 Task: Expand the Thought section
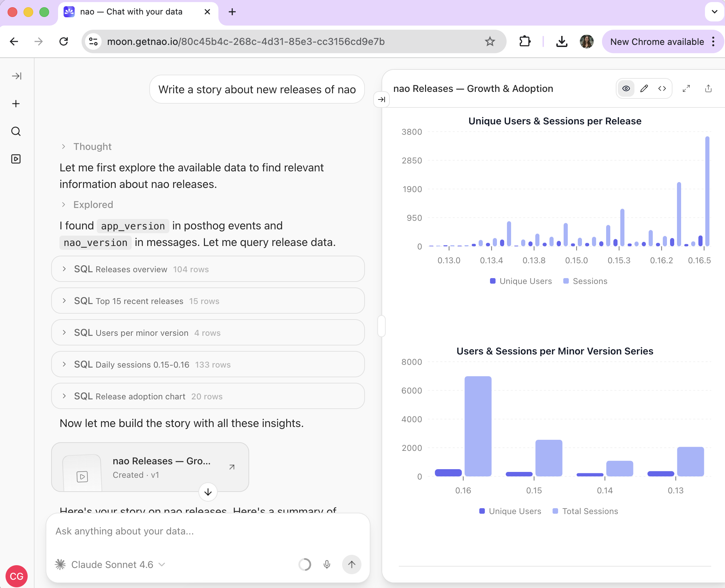click(86, 146)
